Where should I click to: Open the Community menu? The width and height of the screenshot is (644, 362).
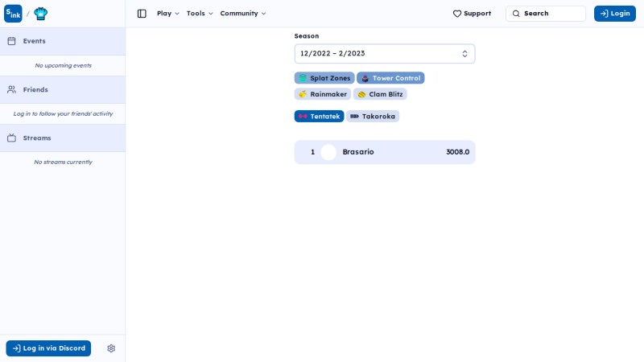(x=243, y=14)
